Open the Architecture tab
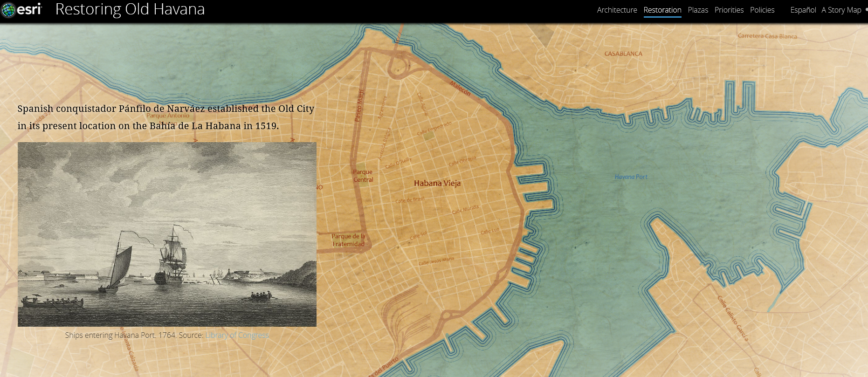 (617, 10)
